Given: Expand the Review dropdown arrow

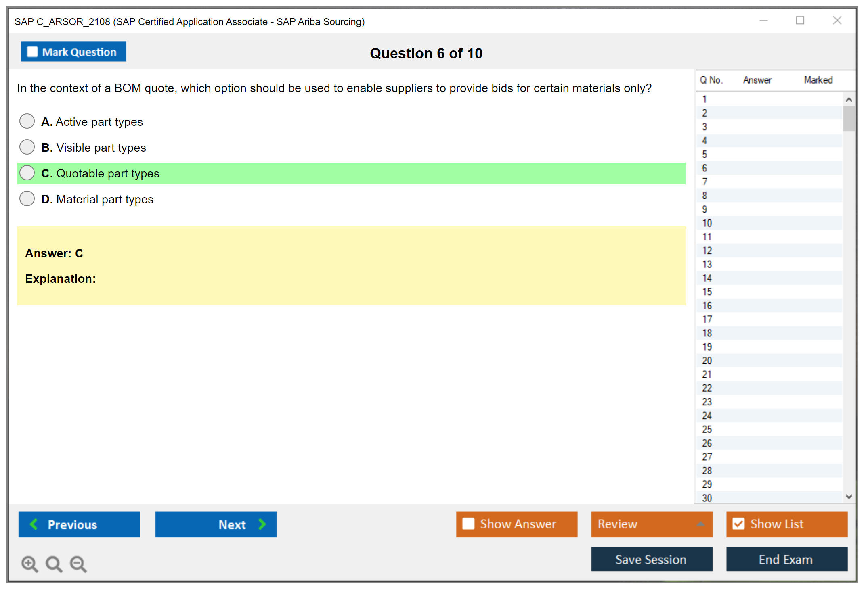Looking at the screenshot, I should (x=700, y=524).
